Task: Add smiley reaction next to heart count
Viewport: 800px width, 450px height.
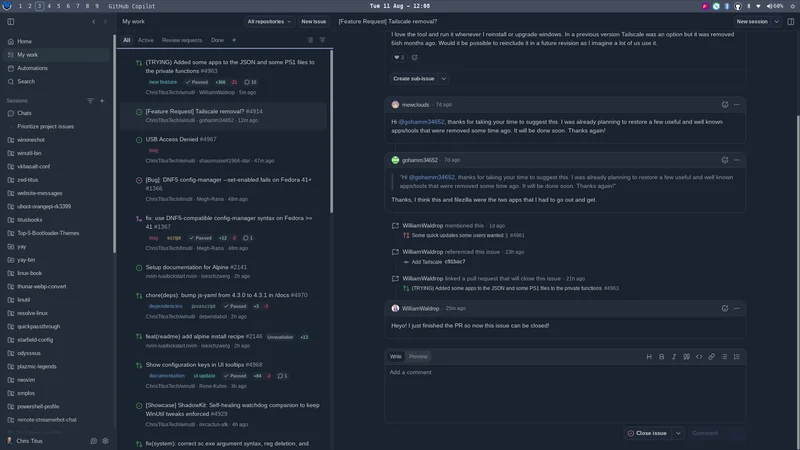Action: click(414, 57)
